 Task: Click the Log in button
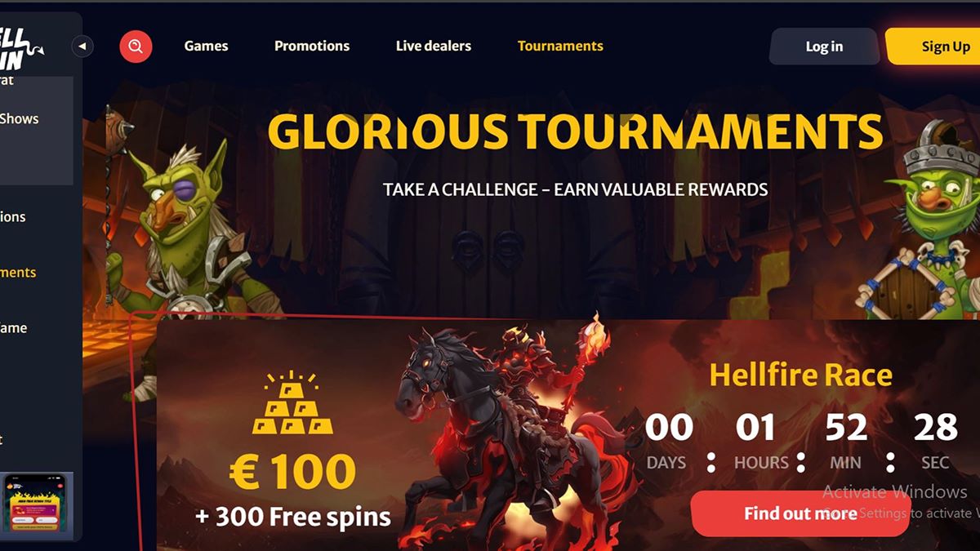point(824,47)
